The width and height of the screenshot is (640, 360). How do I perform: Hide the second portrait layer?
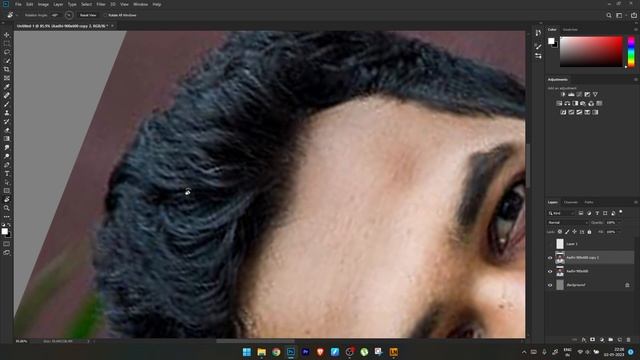pos(550,271)
